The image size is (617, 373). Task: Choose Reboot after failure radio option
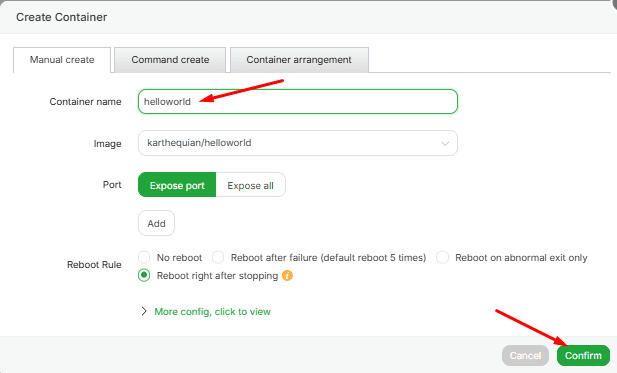[x=218, y=257]
